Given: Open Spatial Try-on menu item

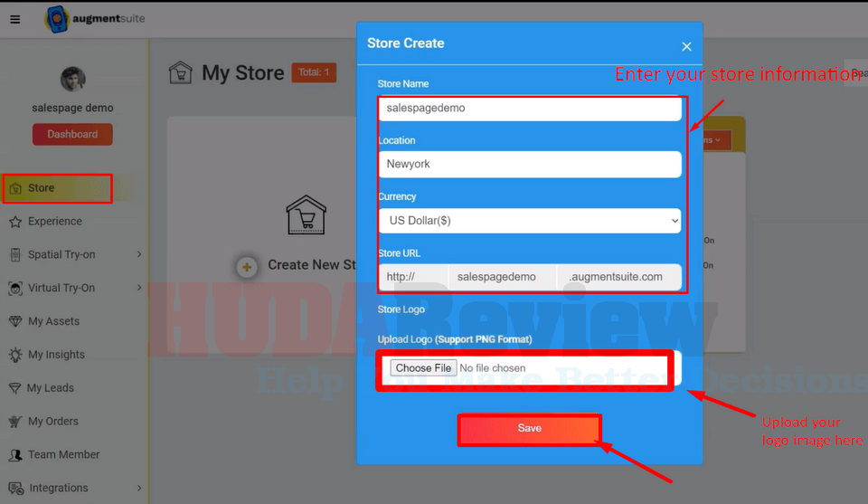Looking at the screenshot, I should (61, 255).
